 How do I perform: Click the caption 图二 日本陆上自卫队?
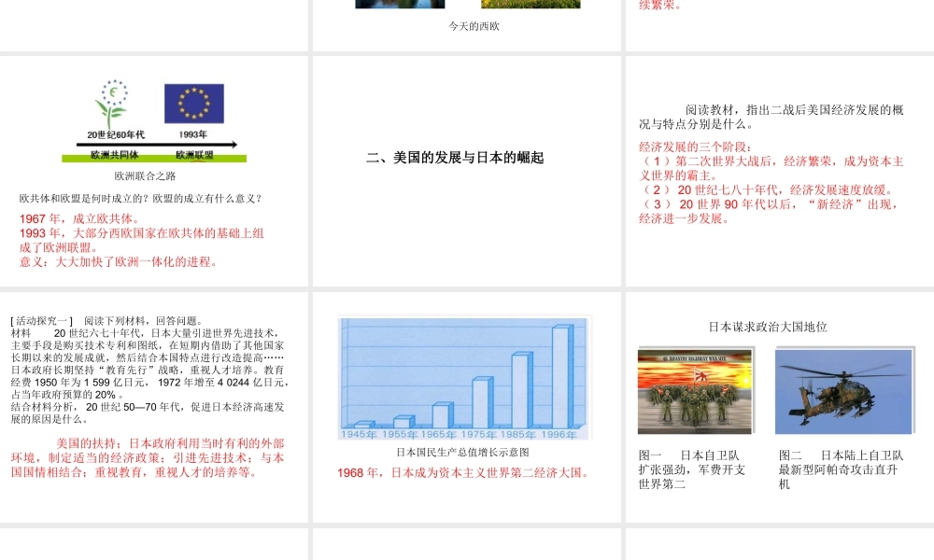[x=842, y=469]
